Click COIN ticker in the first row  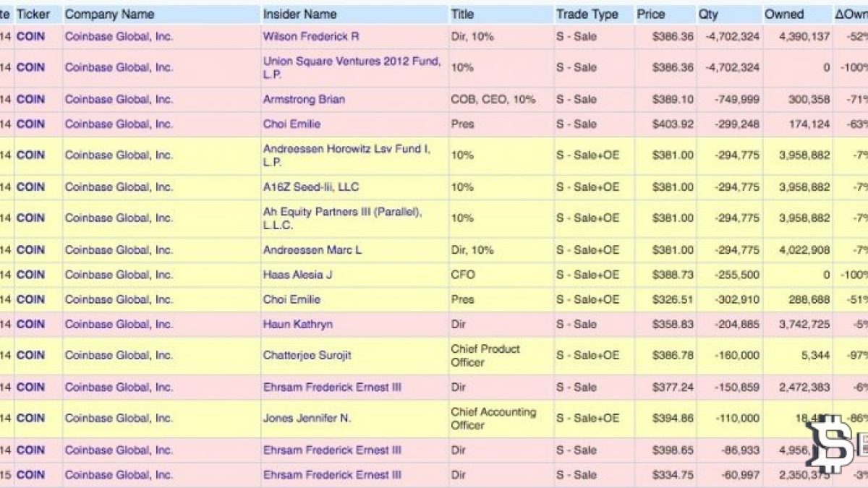(30, 36)
